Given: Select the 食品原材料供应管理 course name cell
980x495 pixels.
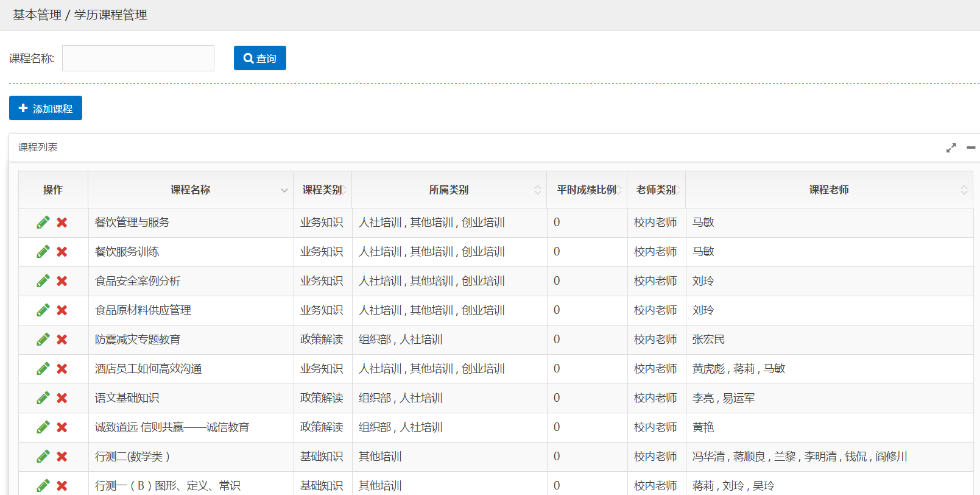Looking at the screenshot, I should point(191,310).
